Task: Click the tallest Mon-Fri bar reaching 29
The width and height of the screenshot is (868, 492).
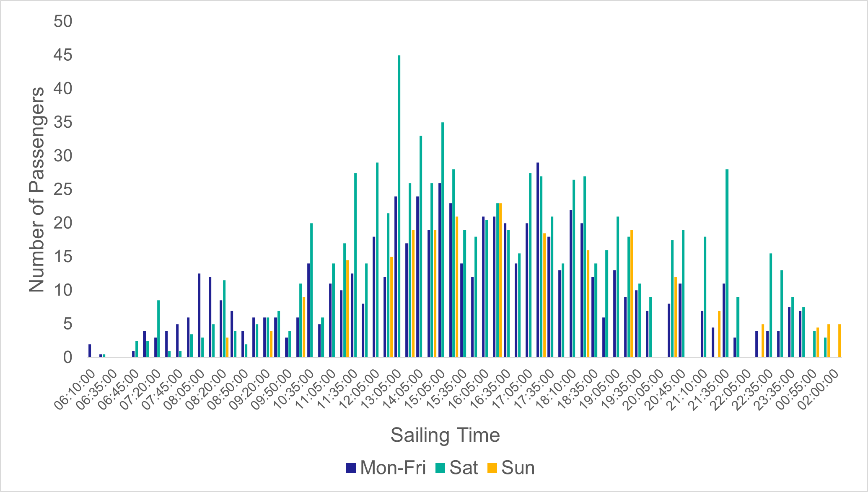Action: [x=538, y=260]
